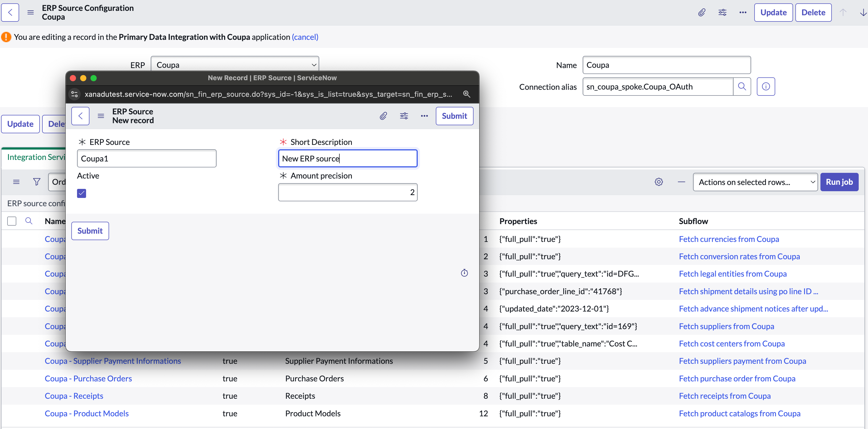Open Fetch advance shipment notices link
Viewport: 868px width, 429px height.
click(x=753, y=309)
